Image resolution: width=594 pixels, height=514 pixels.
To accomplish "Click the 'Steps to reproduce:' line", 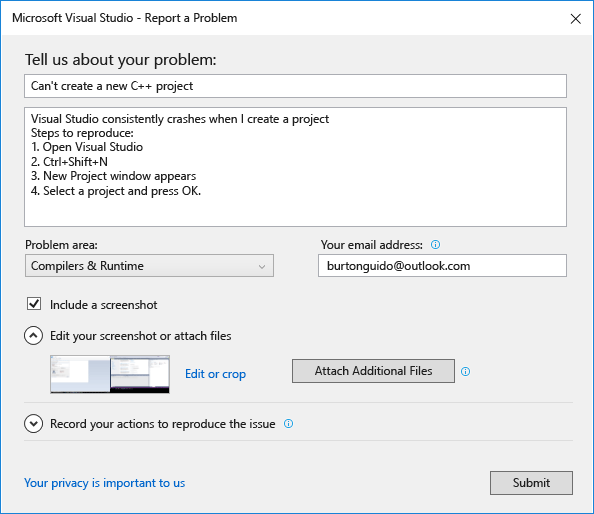I will tap(82, 133).
